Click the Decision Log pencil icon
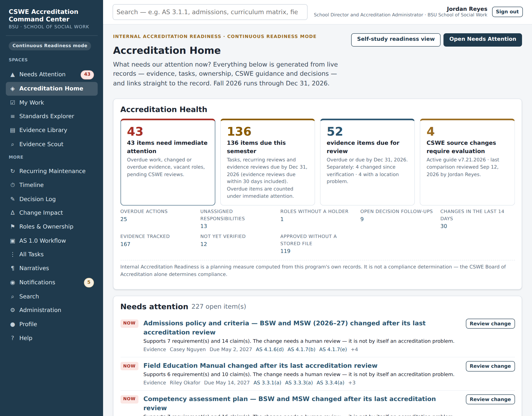Screen dimensions: 532x416 point(12,199)
